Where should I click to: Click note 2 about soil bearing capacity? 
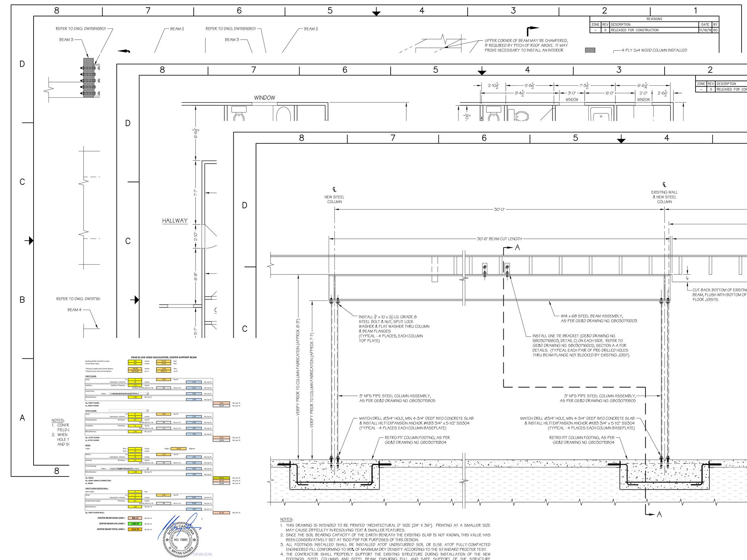[386, 537]
